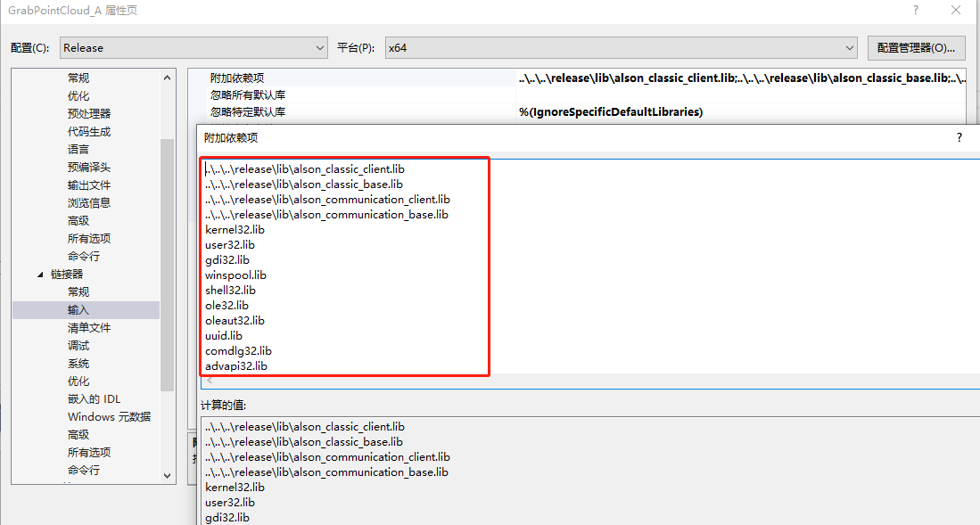Select Windows 元数据 tree item
The image size is (980, 525).
click(x=109, y=416)
